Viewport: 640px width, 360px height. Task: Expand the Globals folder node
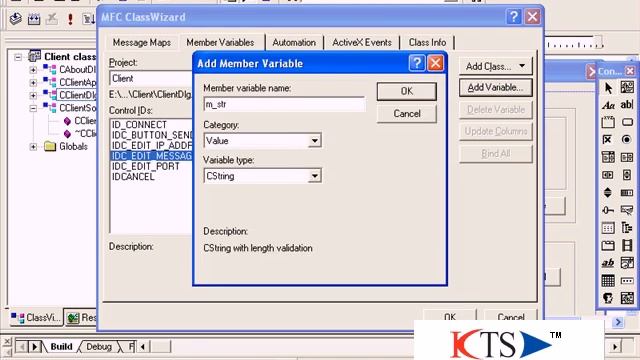pos(33,147)
